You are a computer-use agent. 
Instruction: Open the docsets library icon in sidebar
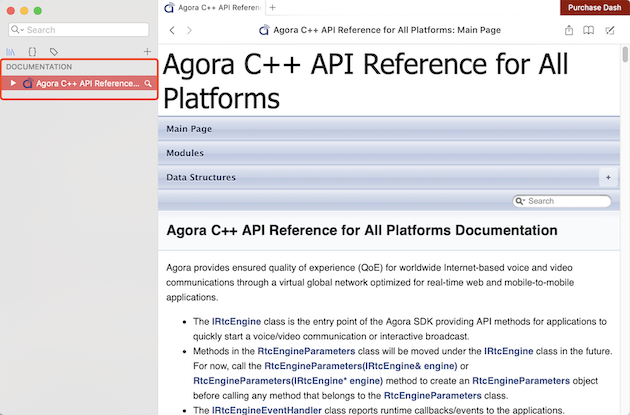[x=10, y=52]
